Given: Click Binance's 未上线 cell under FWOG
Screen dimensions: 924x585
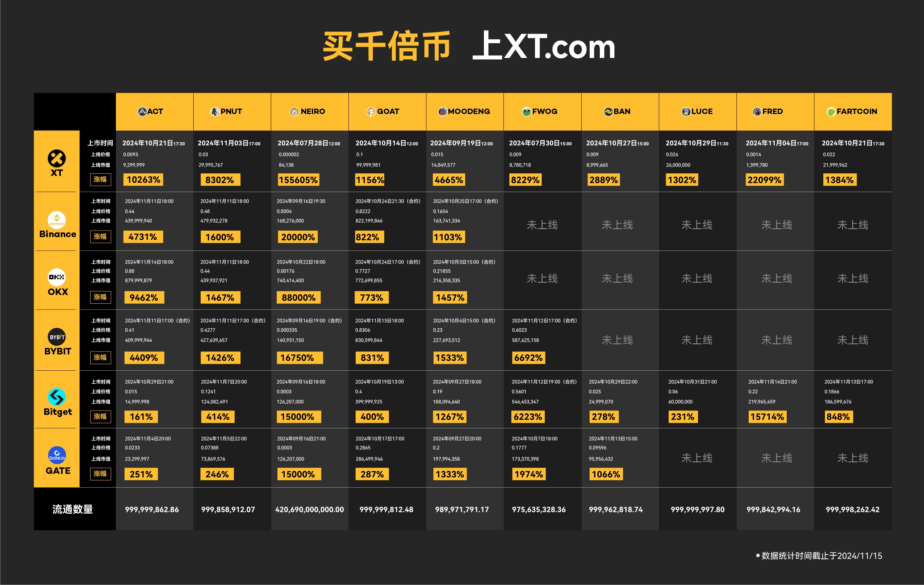Looking at the screenshot, I should [x=542, y=225].
